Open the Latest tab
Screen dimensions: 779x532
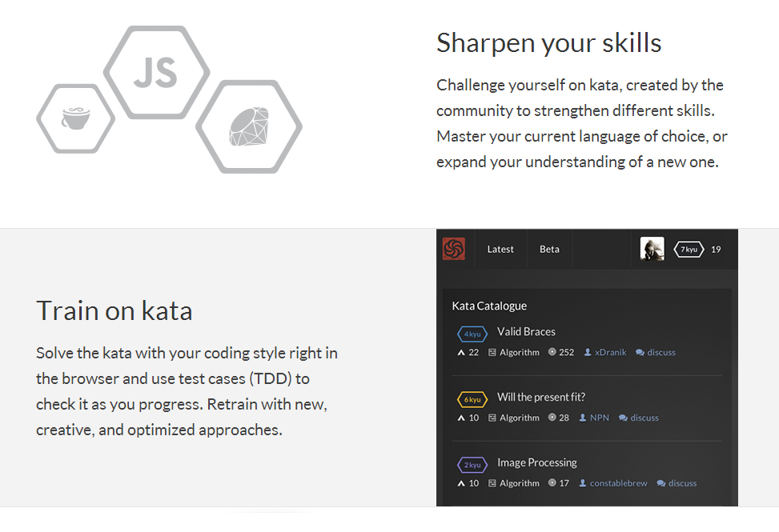coord(500,249)
